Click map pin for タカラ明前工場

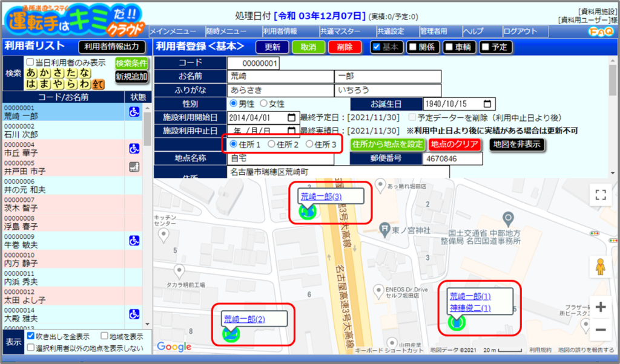pyautogui.click(x=179, y=271)
